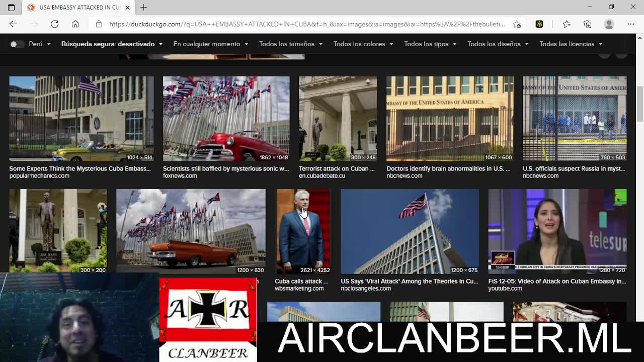This screenshot has height=362, width=644.
Task: Open a new tab with the plus icon
Action: [x=143, y=8]
